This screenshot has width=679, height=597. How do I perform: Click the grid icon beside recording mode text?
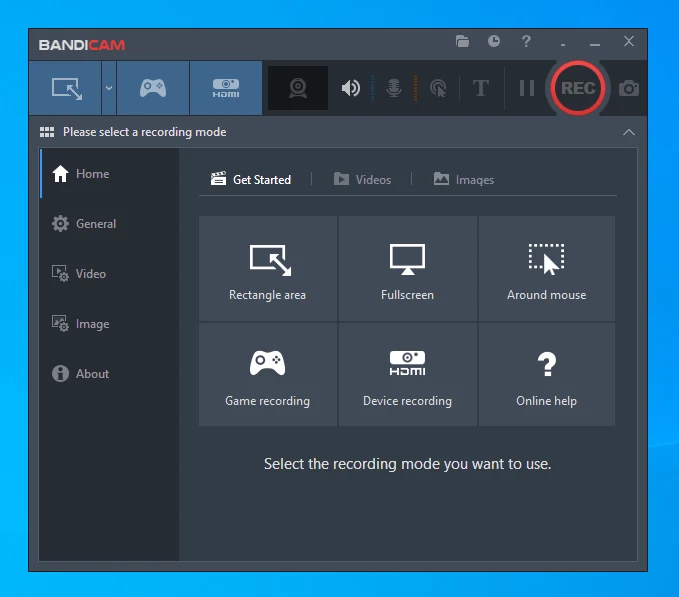[x=47, y=132]
